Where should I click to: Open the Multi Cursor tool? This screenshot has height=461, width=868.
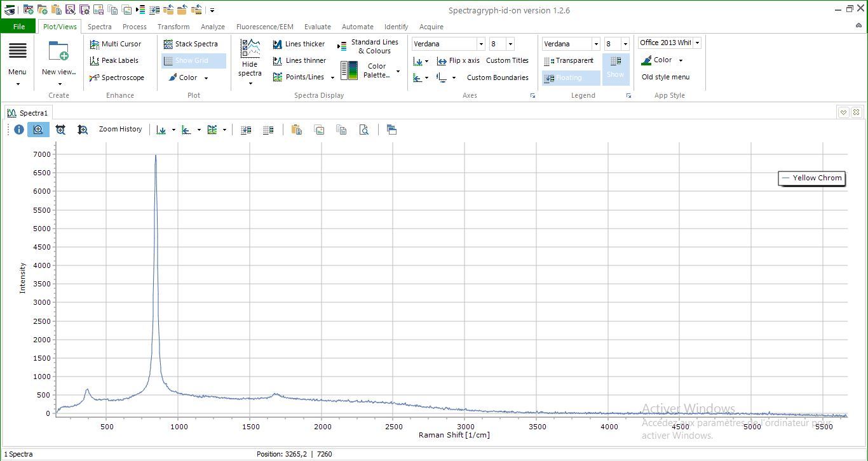pyautogui.click(x=116, y=44)
